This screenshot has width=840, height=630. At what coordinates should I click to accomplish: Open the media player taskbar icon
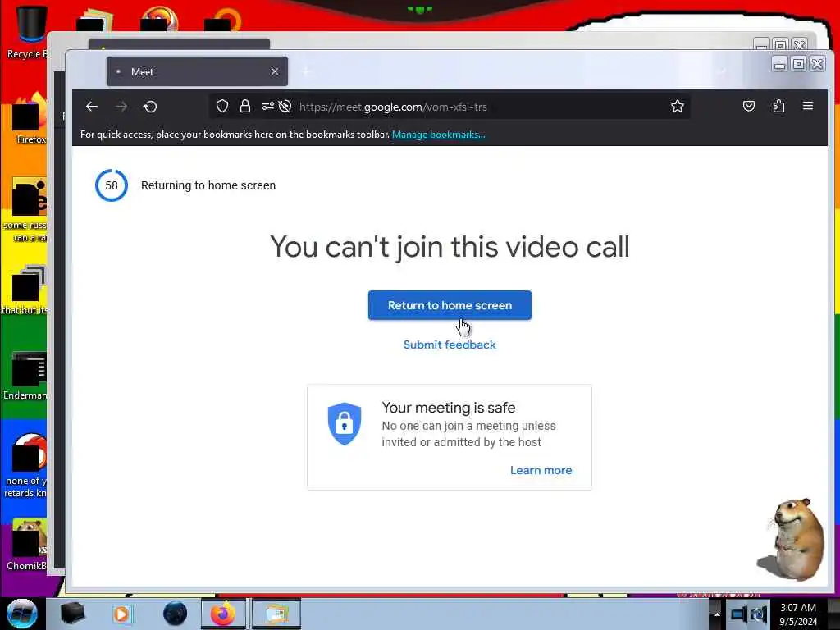point(121,614)
